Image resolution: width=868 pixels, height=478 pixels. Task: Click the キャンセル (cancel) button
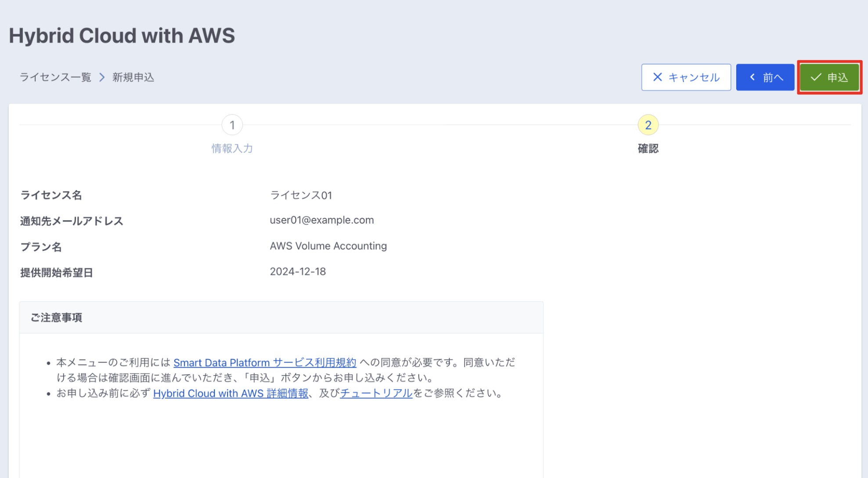pos(686,77)
